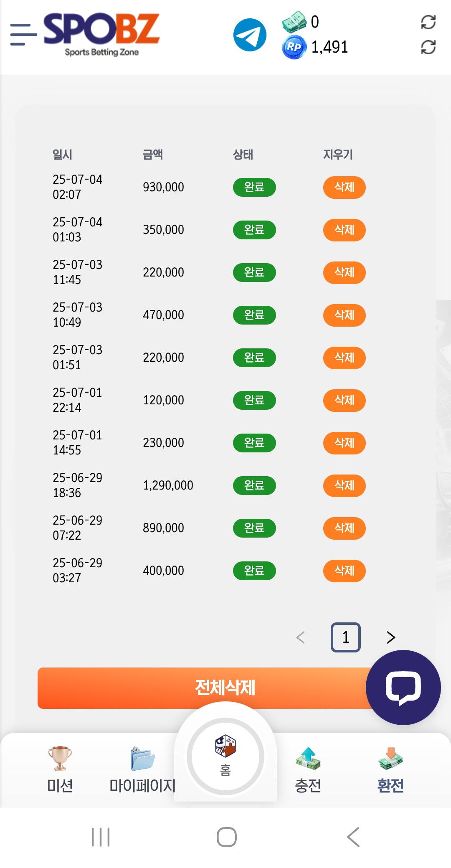
Task: Go to next page arrow
Action: pos(390,637)
